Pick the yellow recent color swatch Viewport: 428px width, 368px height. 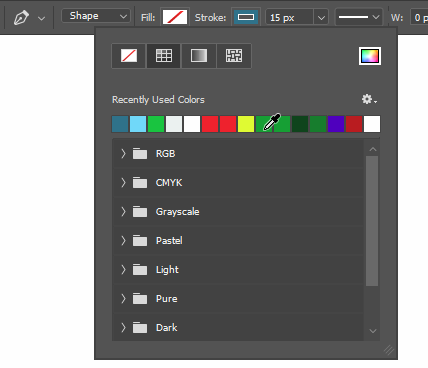[x=246, y=124]
